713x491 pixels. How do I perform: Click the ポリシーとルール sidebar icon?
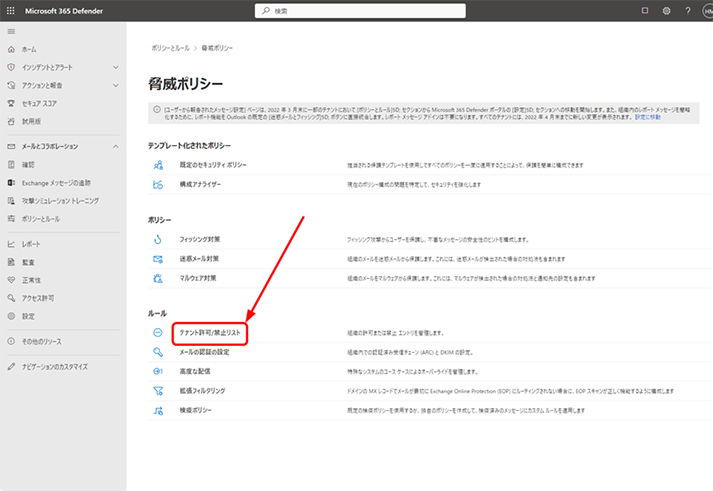11,219
